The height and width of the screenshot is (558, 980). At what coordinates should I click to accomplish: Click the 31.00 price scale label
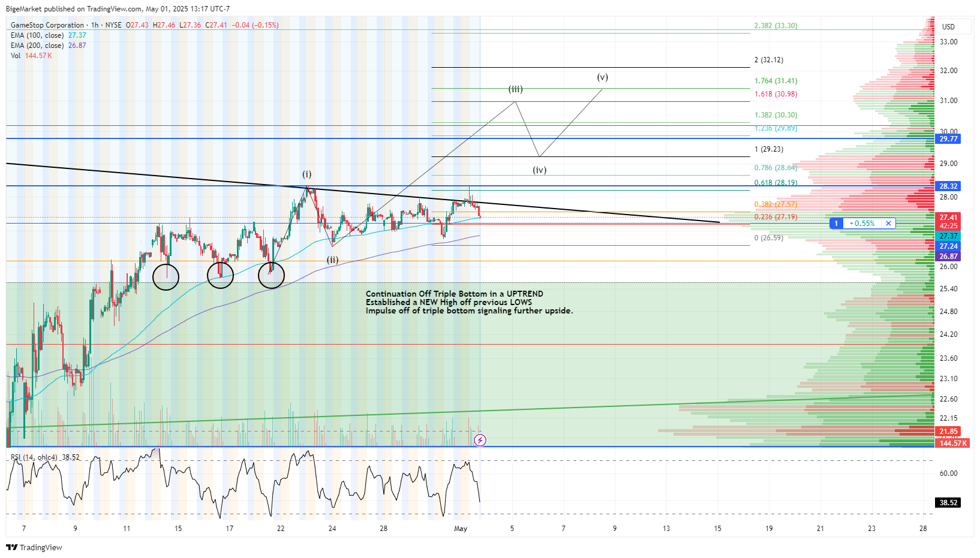click(948, 101)
